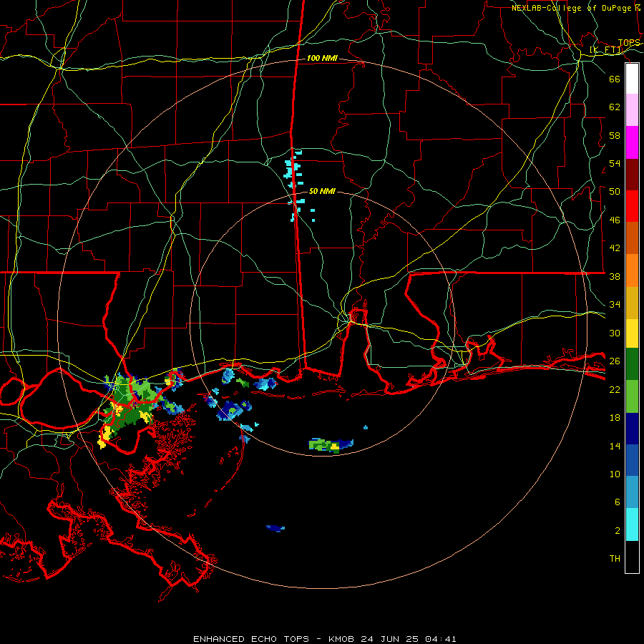Click the bright red legend swatch
Image resolution: width=644 pixels, height=644 pixels.
point(632,206)
